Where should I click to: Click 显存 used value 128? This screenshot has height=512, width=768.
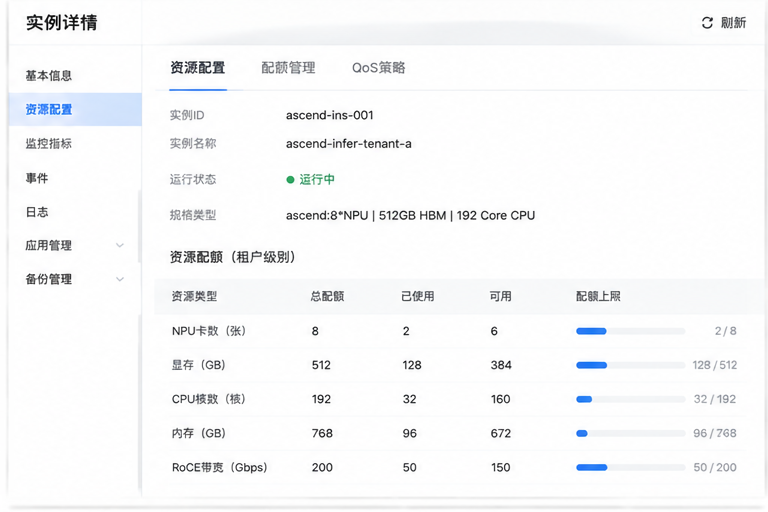[x=412, y=365]
